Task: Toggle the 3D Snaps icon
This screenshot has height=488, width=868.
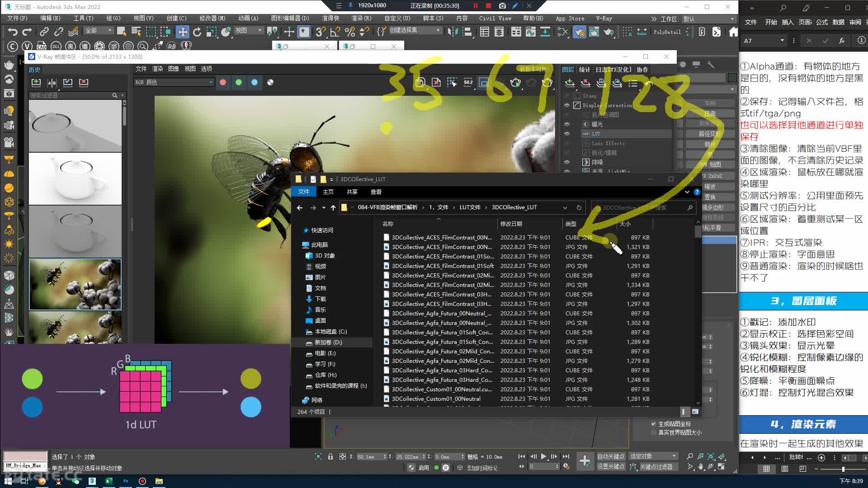Action: [321, 32]
